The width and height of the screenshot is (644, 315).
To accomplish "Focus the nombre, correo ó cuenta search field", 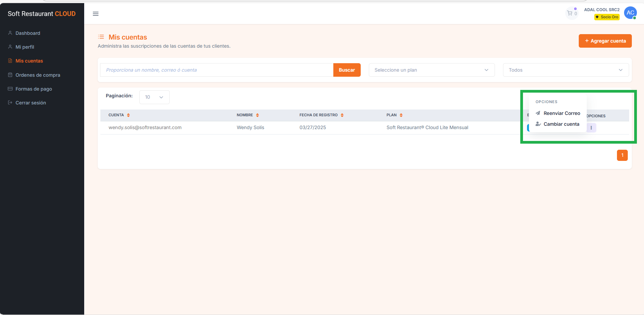I will pos(217,70).
